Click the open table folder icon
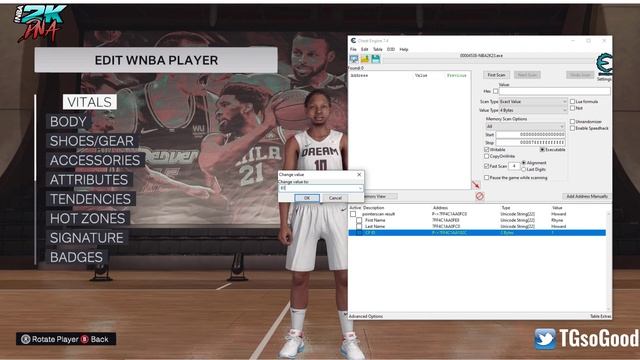Viewport: 640px width, 360px height. point(364,59)
